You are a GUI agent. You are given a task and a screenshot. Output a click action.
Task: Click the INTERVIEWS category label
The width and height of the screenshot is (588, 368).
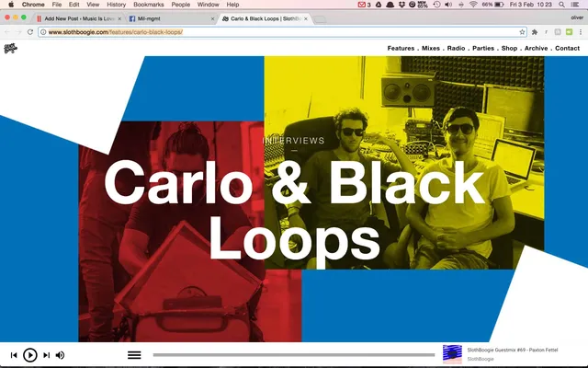[x=294, y=141]
